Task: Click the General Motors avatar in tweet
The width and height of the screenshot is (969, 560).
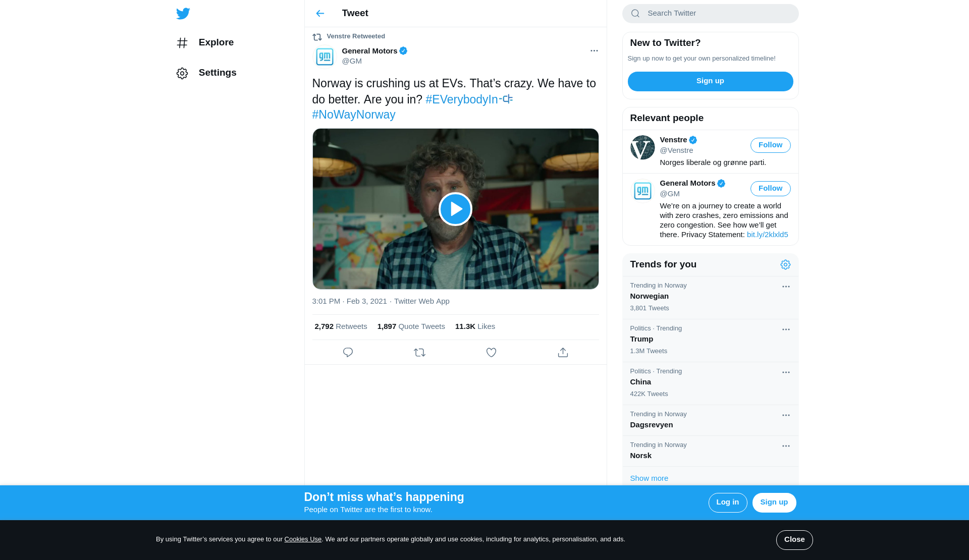Action: click(x=325, y=57)
